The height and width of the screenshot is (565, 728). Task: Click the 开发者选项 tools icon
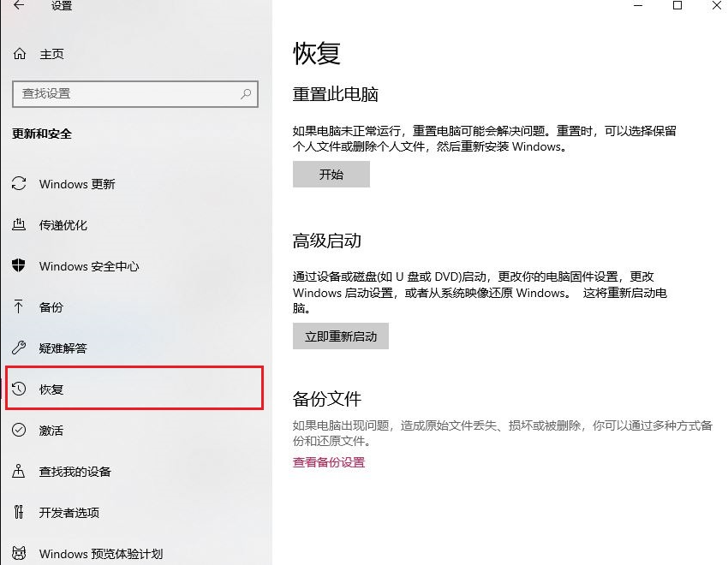19,512
